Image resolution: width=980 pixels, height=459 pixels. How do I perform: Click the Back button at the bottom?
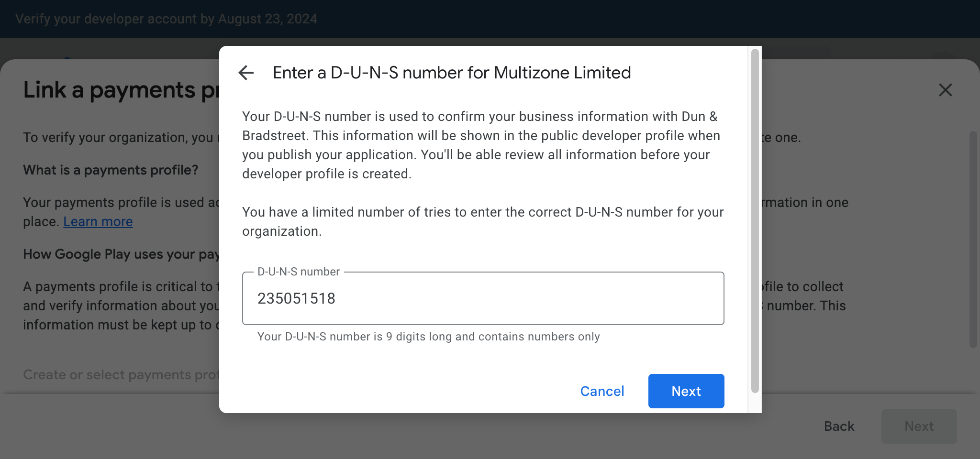tap(839, 426)
